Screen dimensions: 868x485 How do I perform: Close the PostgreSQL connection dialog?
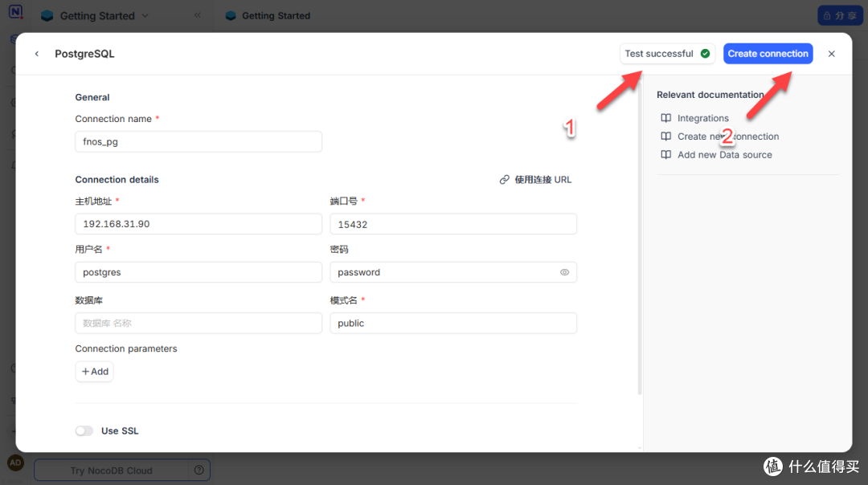(x=832, y=54)
